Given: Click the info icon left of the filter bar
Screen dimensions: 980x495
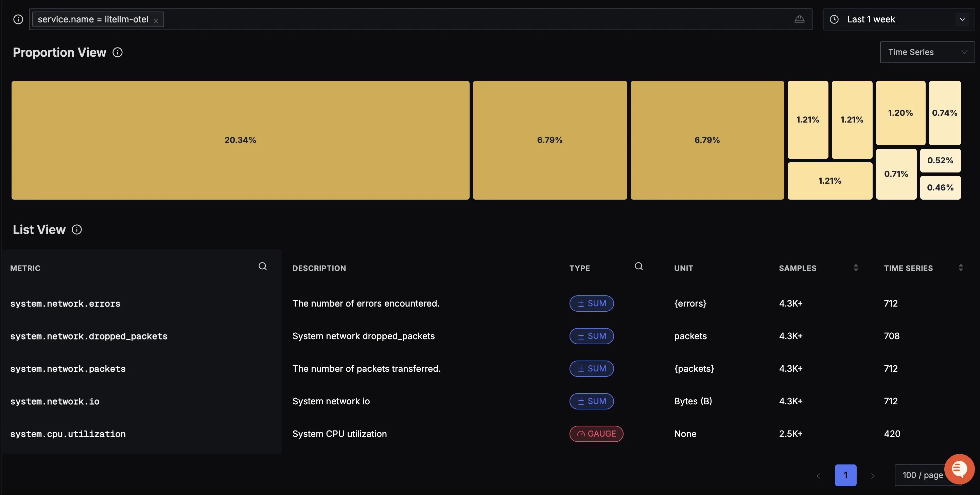Looking at the screenshot, I should click(x=18, y=19).
